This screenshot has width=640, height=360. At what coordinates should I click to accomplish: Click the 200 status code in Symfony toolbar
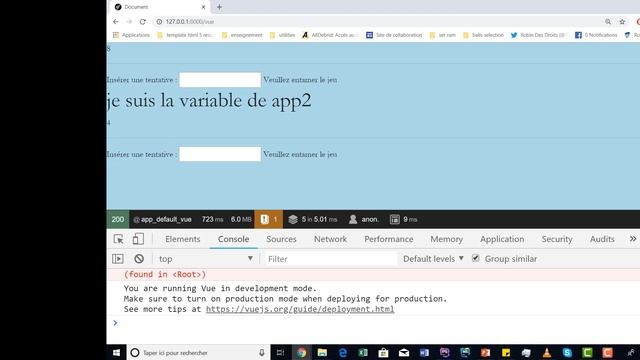click(118, 219)
